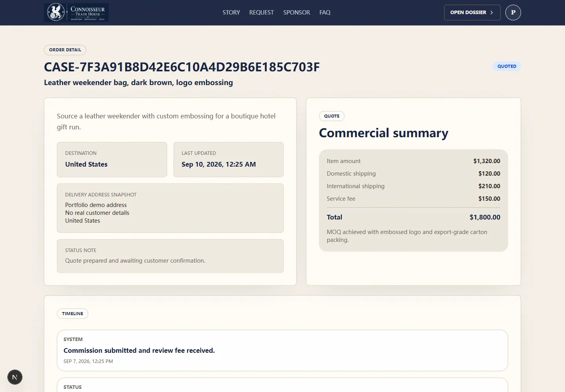Select the Sponsor nav item
565x392 pixels.
point(297,13)
